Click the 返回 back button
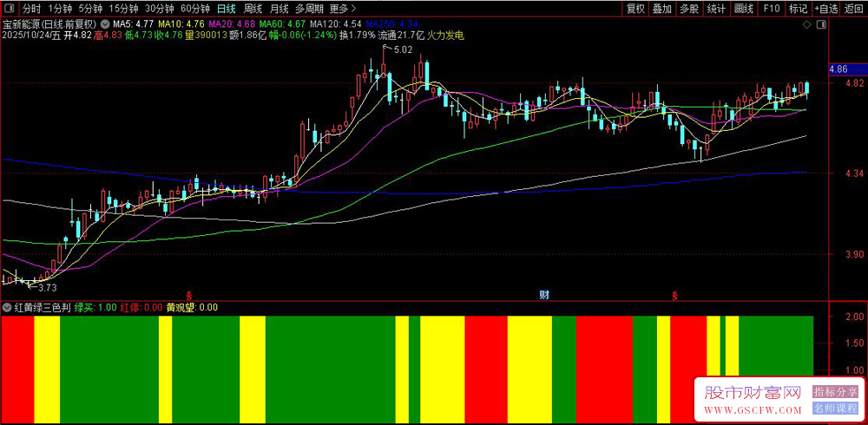 pos(853,9)
